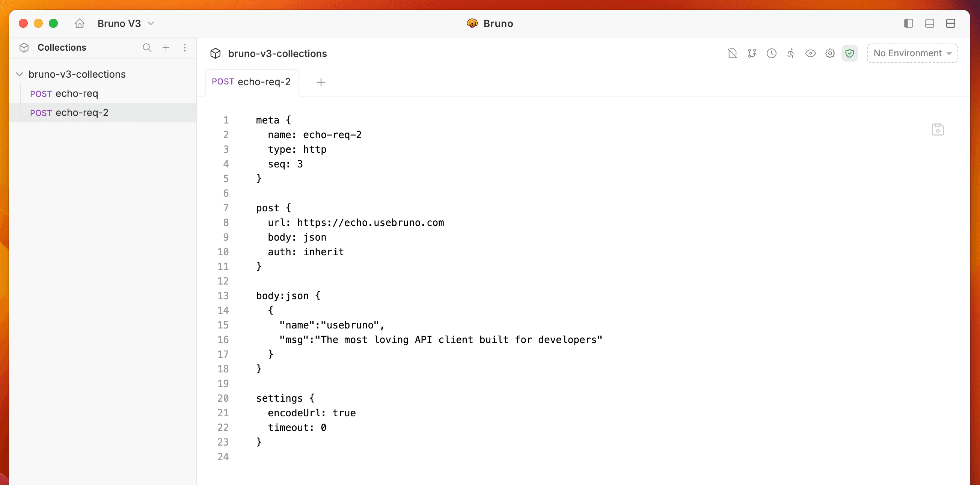Viewport: 980px width, 485px height.
Task: Toggle the left sidebar panel layout
Action: [x=908, y=24]
